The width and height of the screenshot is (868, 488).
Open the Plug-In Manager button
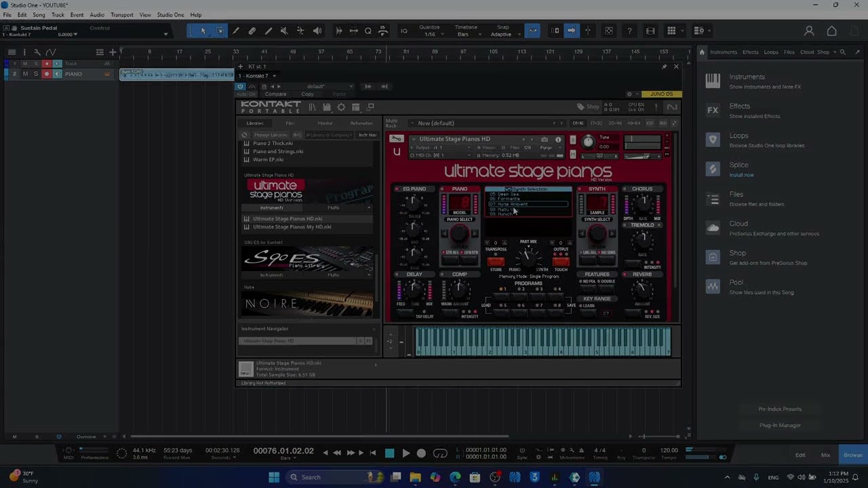coord(780,426)
